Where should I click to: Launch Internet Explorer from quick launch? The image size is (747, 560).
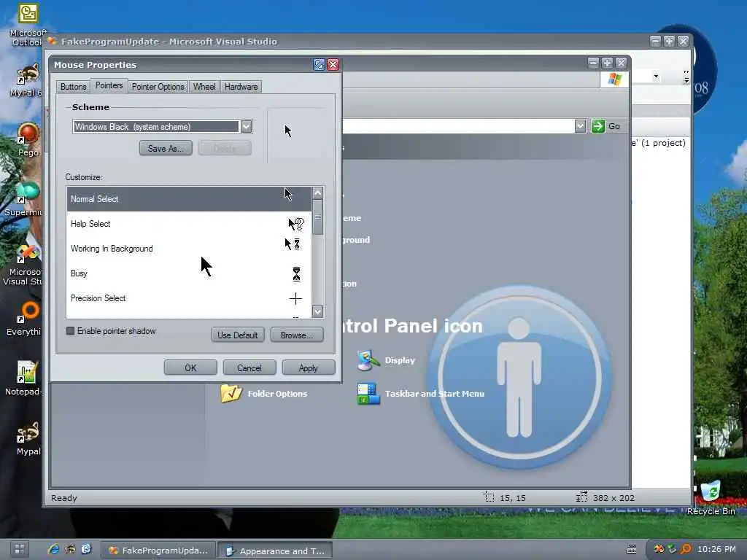[53, 549]
